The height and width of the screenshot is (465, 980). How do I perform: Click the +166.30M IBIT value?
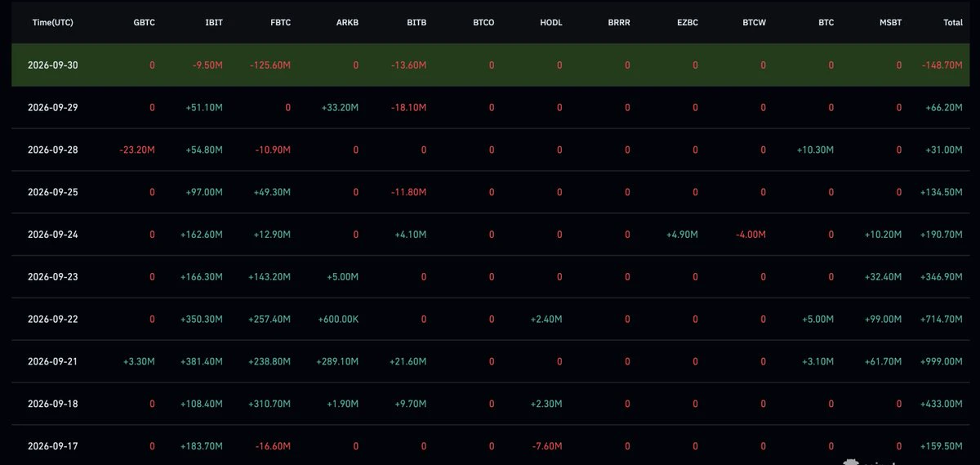point(203,277)
